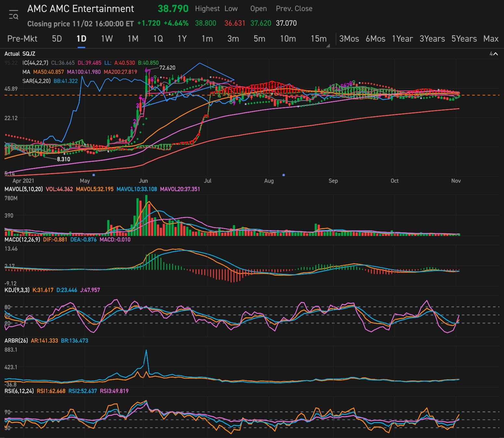Click the Nov label on the time axis
504x438 pixels.
456,181
